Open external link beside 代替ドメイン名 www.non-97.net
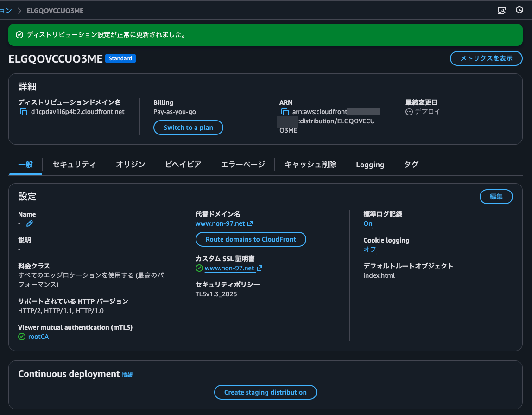Screen dimensions: 532x415 [250, 223]
